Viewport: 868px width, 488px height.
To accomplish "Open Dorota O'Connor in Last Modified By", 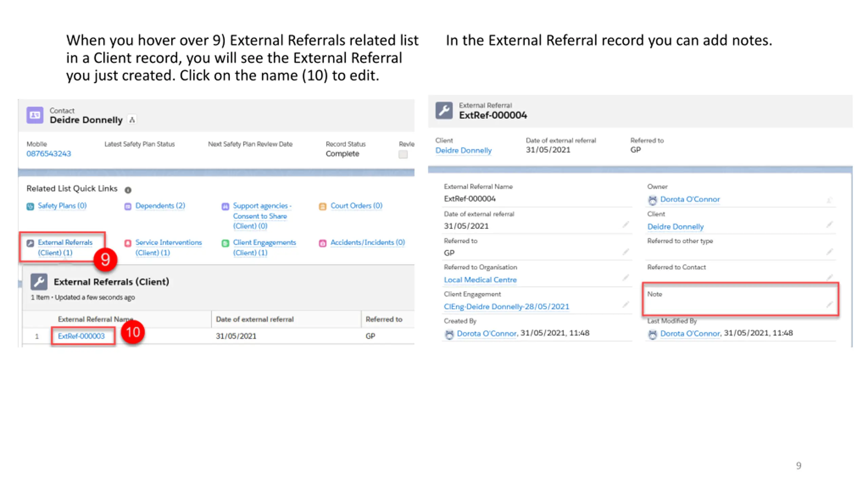I will coord(690,333).
